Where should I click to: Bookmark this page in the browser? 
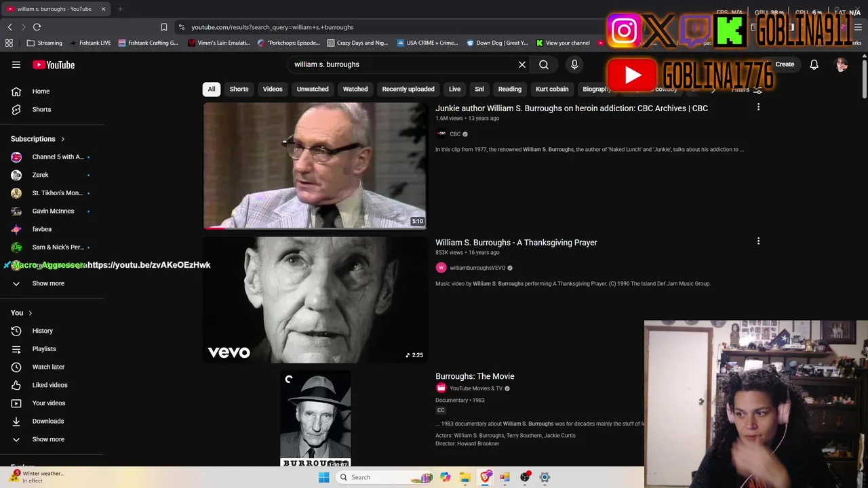(163, 27)
